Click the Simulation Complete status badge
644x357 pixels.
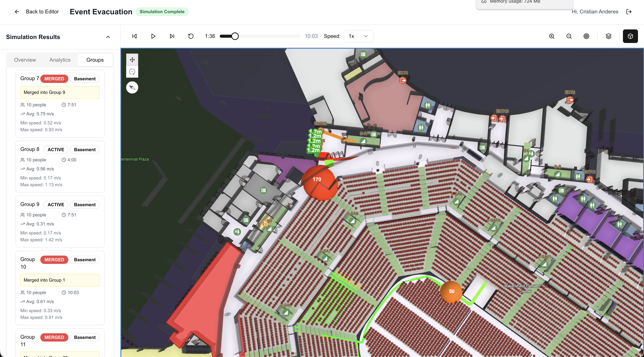[x=162, y=12]
